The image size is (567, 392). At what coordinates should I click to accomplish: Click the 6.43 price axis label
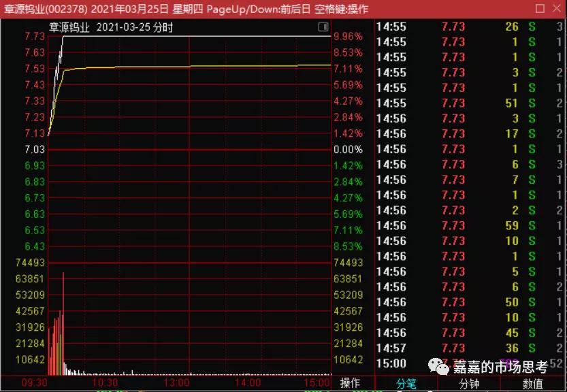click(x=35, y=246)
